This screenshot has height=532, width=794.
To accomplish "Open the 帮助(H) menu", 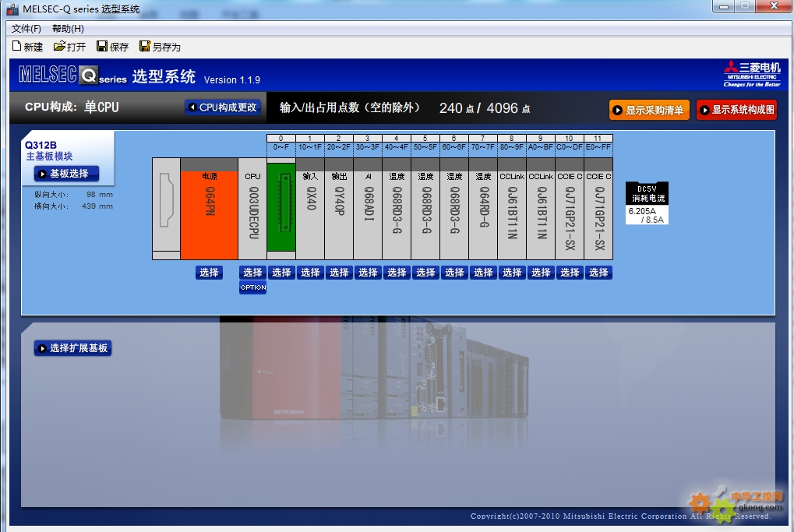I will (68, 28).
